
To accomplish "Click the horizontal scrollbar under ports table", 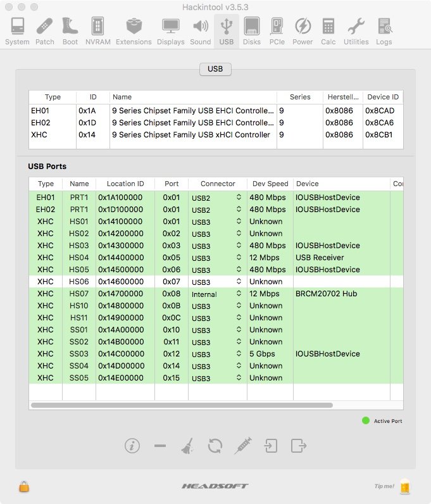I will (x=182, y=405).
